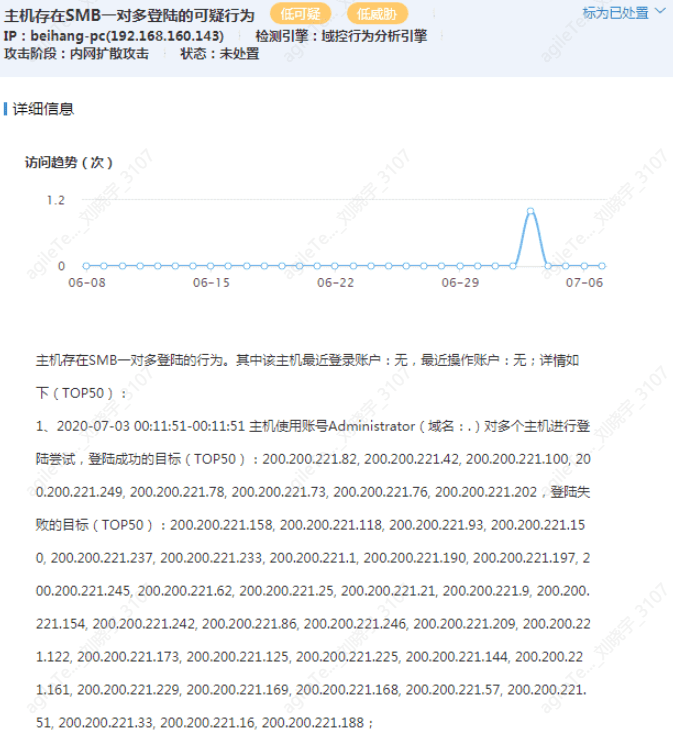Viewport: 673px width, 750px height.
Task: Select chart data point at 06-08
Action: click(86, 266)
